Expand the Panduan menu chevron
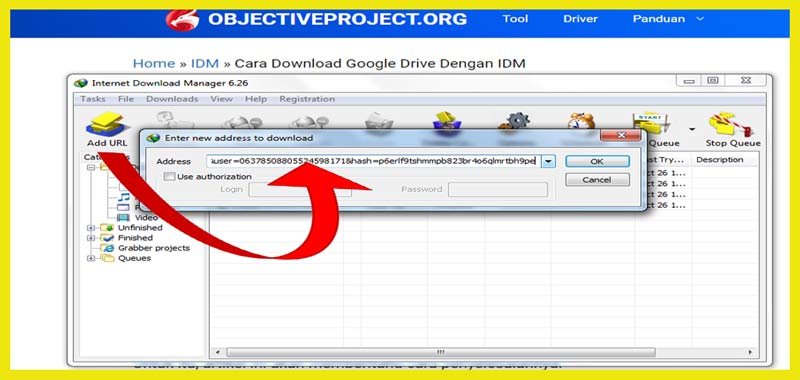 (x=699, y=19)
